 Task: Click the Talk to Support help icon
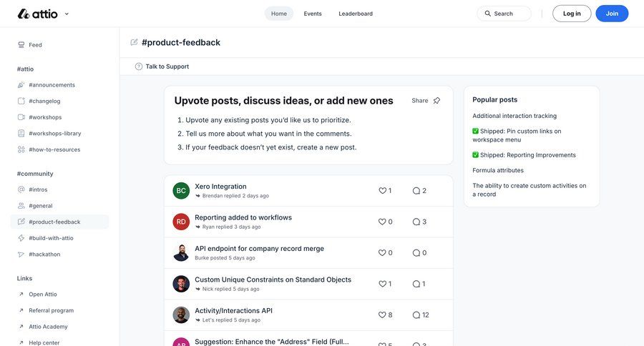(x=139, y=66)
